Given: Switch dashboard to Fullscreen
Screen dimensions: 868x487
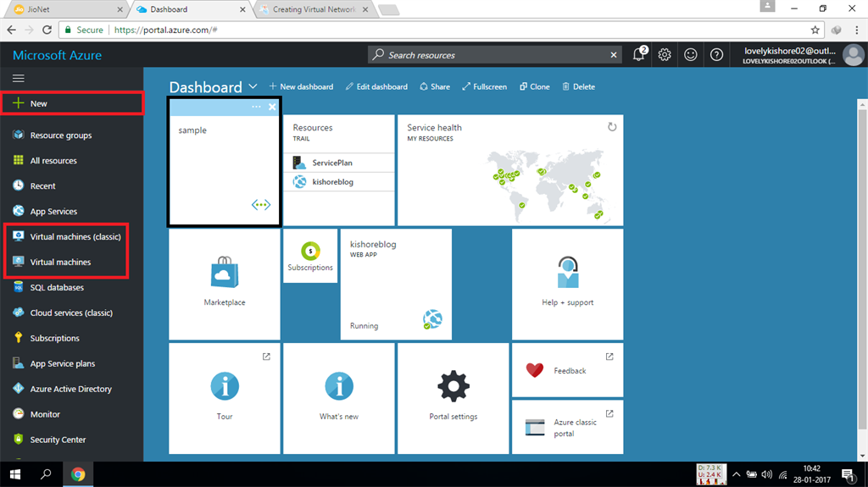Looking at the screenshot, I should pyautogui.click(x=484, y=87).
